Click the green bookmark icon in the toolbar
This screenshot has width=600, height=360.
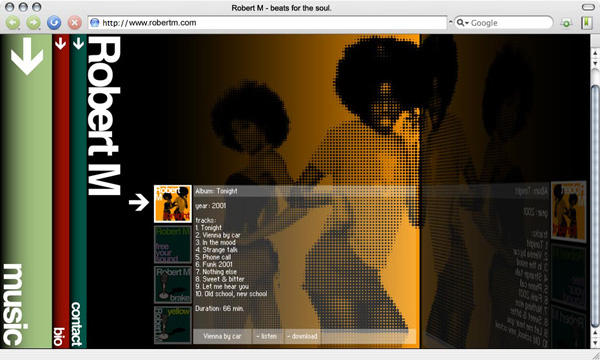[x=586, y=23]
